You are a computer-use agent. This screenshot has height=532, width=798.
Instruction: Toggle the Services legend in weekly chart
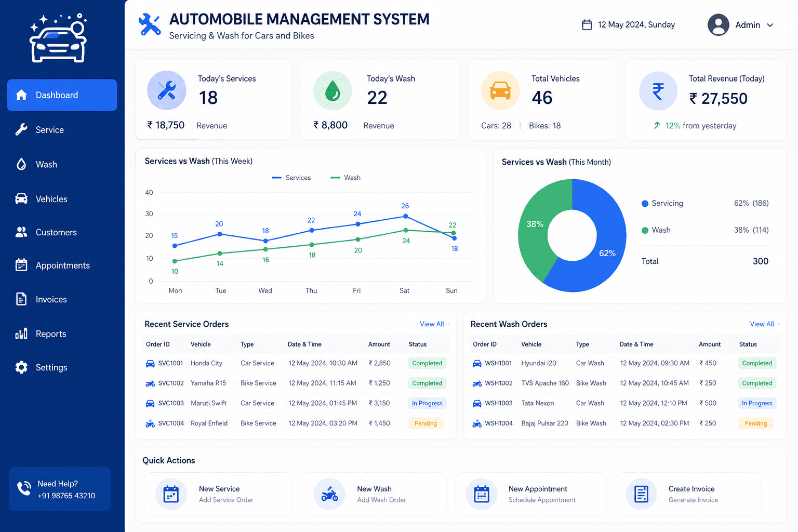[x=291, y=178]
